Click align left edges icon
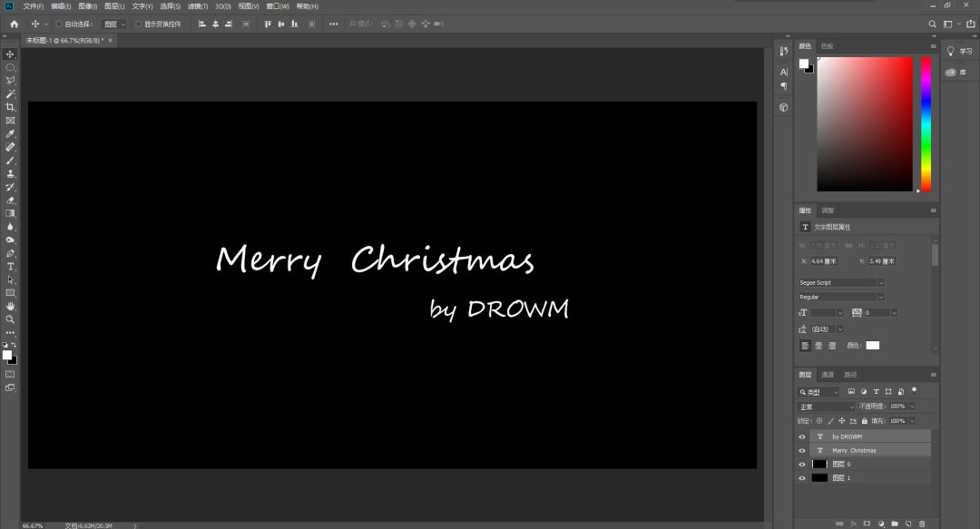 pyautogui.click(x=201, y=24)
